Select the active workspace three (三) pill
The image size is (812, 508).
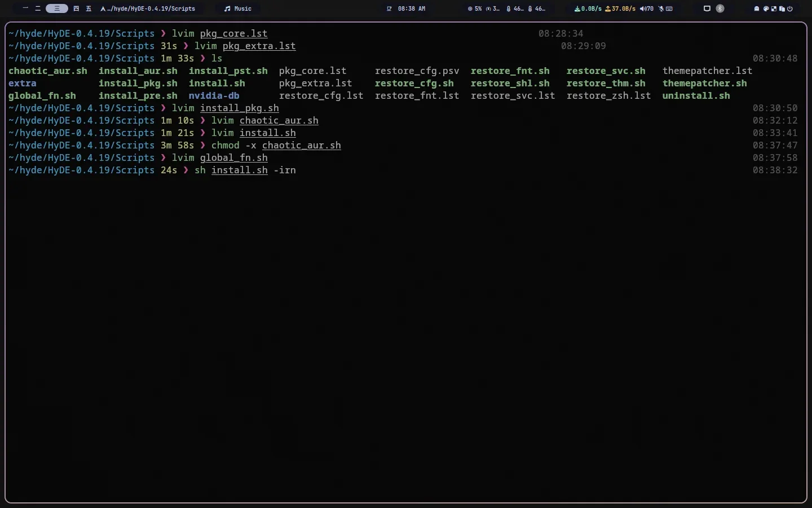coord(57,8)
